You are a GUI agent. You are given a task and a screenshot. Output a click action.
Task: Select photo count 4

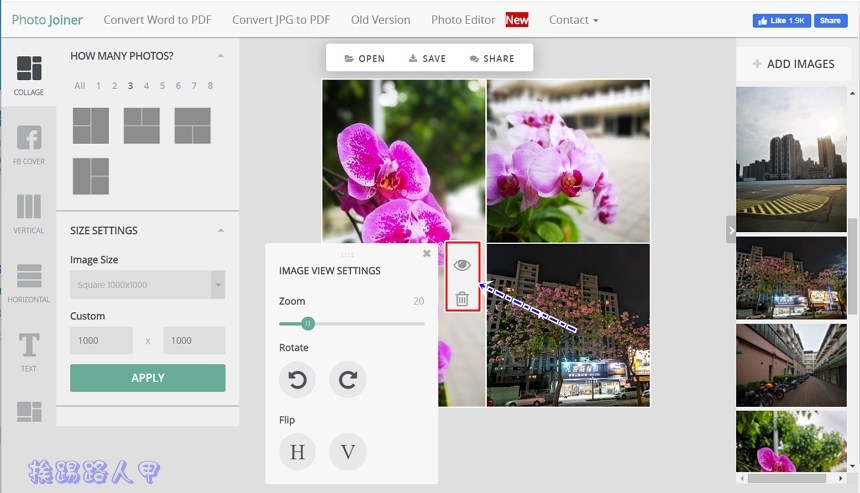146,86
